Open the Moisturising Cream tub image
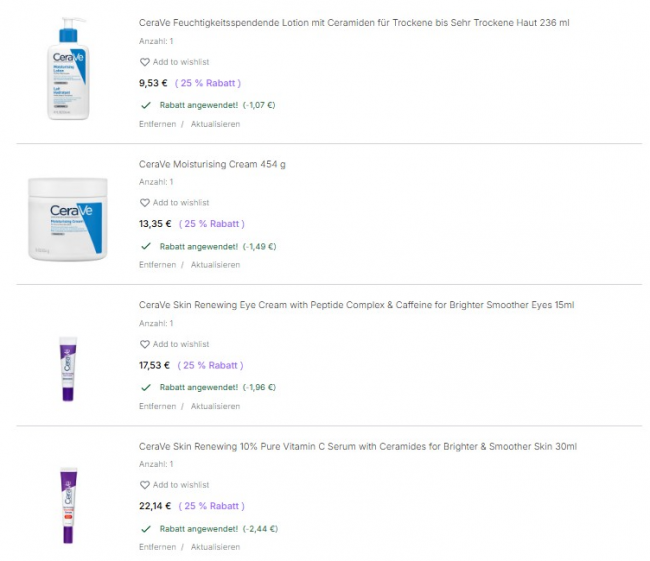 click(x=67, y=218)
